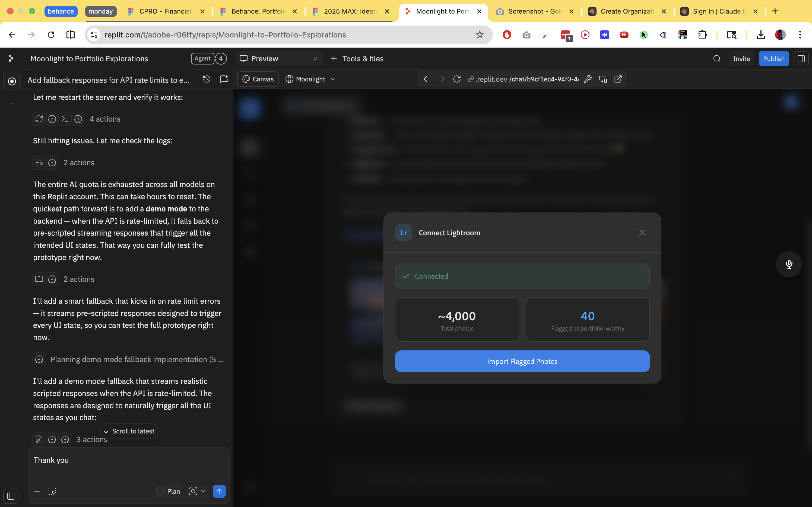The image size is (812, 507).
Task: Activate the element selector icon in chat box
Action: (52, 491)
